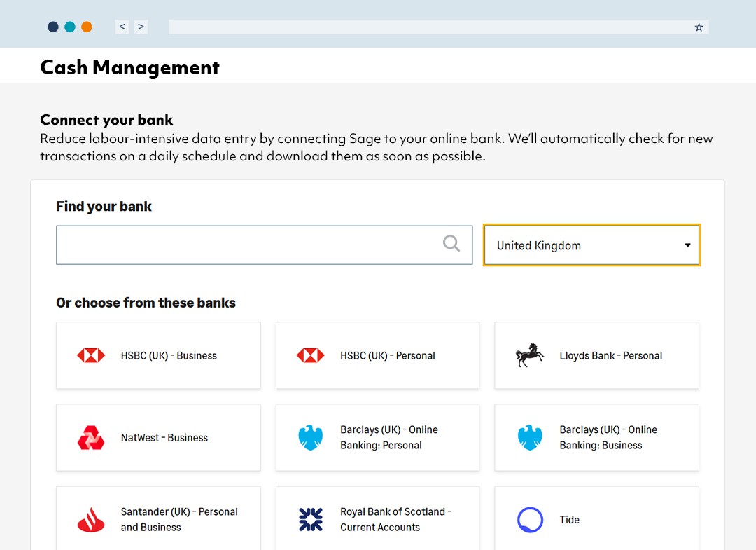This screenshot has width=756, height=550.
Task: Click the HSBC logo on the Business tile
Action: (x=90, y=355)
